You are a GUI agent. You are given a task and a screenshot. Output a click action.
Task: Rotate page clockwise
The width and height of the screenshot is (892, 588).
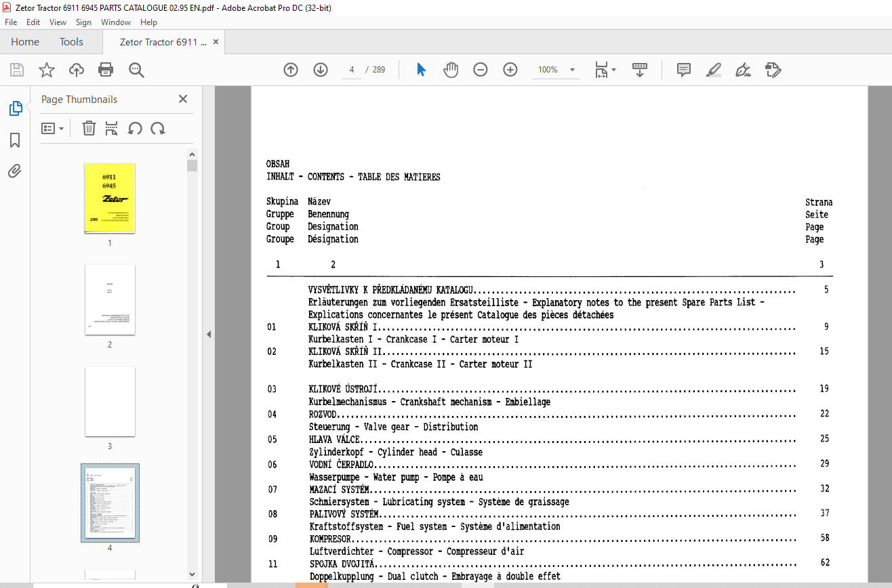[x=158, y=128]
